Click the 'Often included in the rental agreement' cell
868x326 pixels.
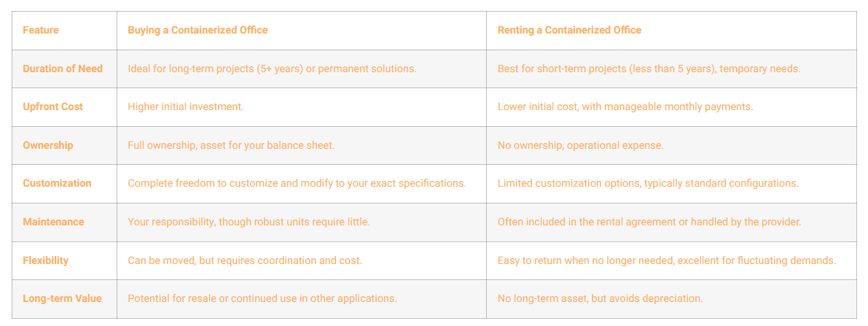(649, 222)
